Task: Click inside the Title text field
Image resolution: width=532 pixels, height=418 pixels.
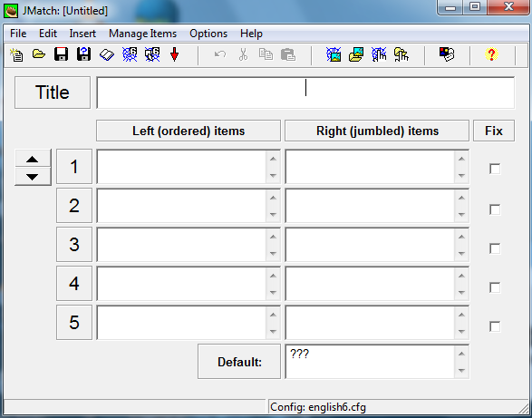Action: click(x=305, y=92)
